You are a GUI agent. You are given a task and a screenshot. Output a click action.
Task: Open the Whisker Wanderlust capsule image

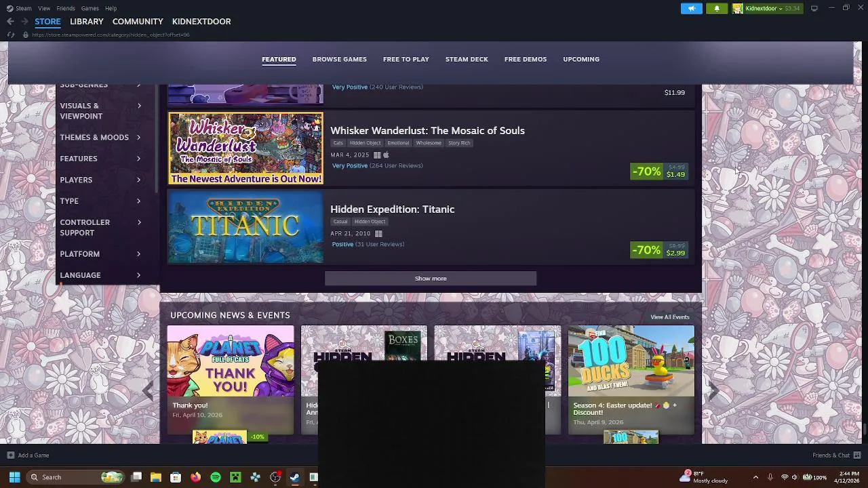click(246, 148)
